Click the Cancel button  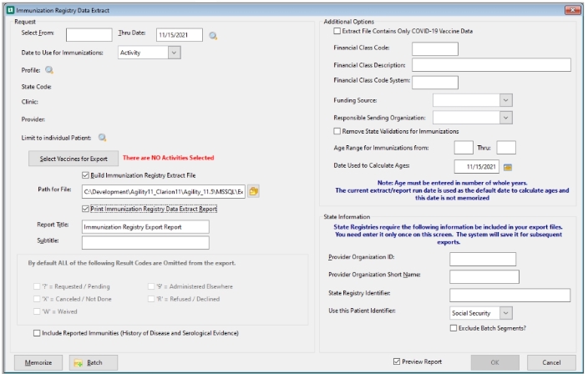551,362
